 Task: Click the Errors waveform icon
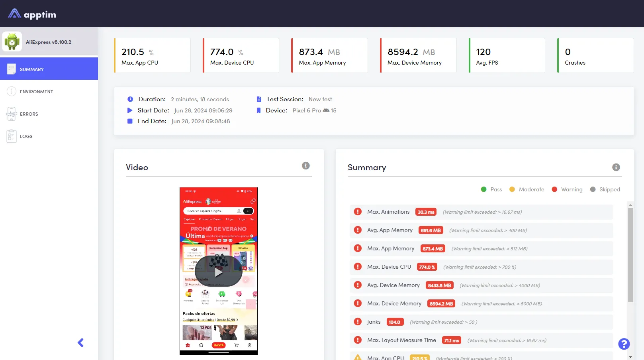(x=11, y=114)
